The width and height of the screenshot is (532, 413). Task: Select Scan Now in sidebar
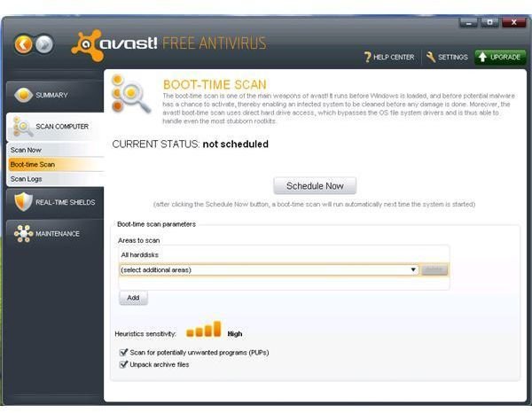pos(57,150)
